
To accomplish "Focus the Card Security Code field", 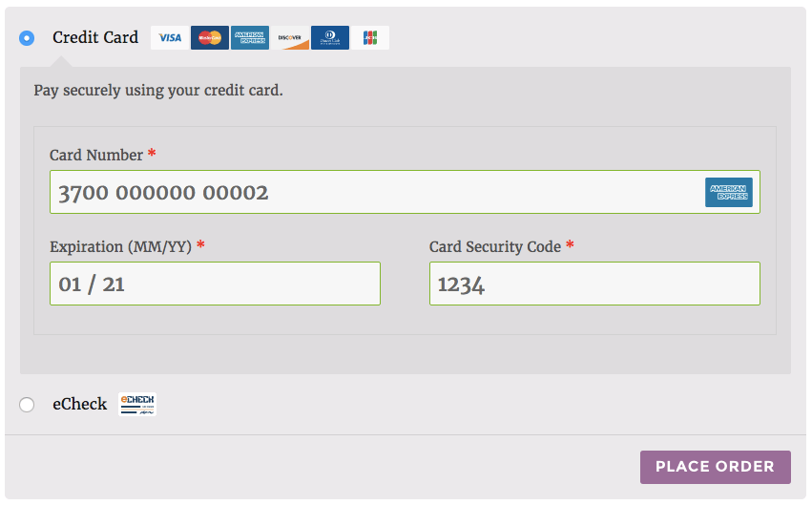I will point(594,284).
